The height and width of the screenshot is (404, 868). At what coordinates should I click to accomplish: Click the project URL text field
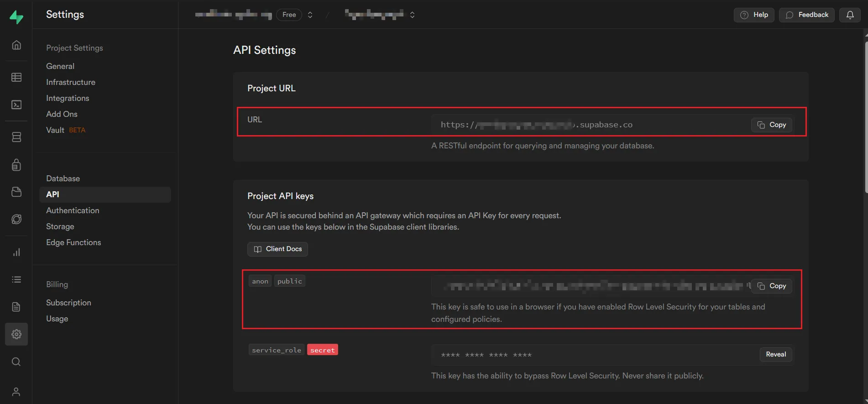589,125
